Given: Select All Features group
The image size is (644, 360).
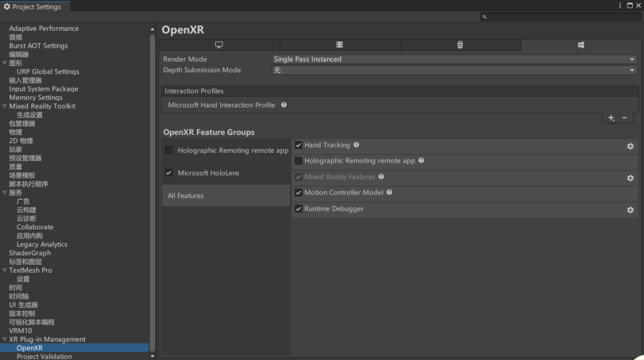Looking at the screenshot, I should pyautogui.click(x=226, y=195).
